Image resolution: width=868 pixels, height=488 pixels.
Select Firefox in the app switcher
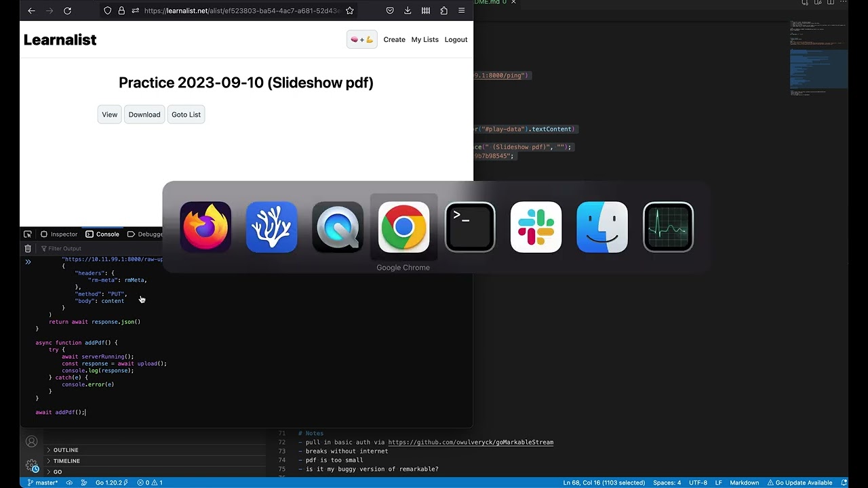pos(205,227)
